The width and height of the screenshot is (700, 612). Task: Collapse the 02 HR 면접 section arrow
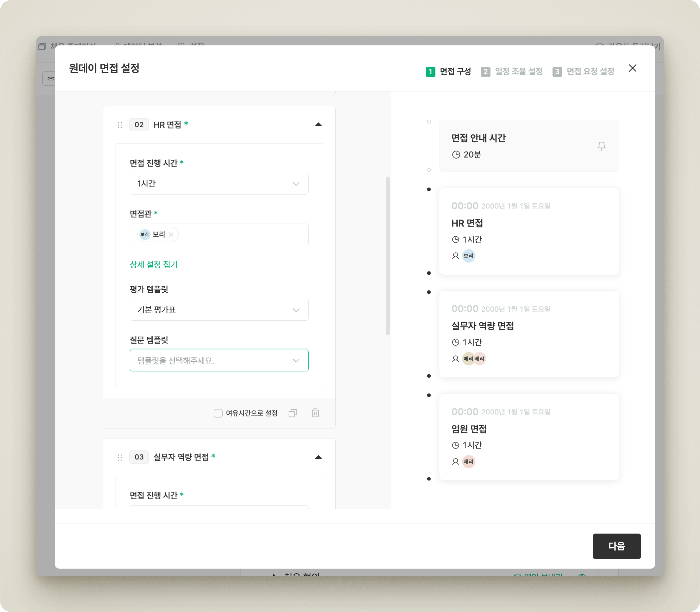(318, 125)
